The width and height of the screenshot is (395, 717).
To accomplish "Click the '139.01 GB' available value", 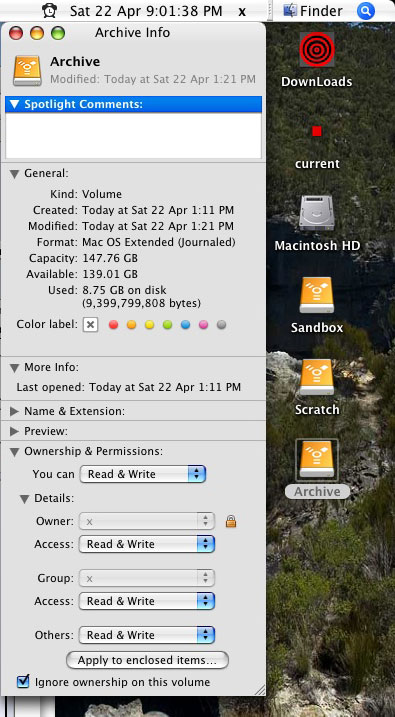I will [x=110, y=274].
